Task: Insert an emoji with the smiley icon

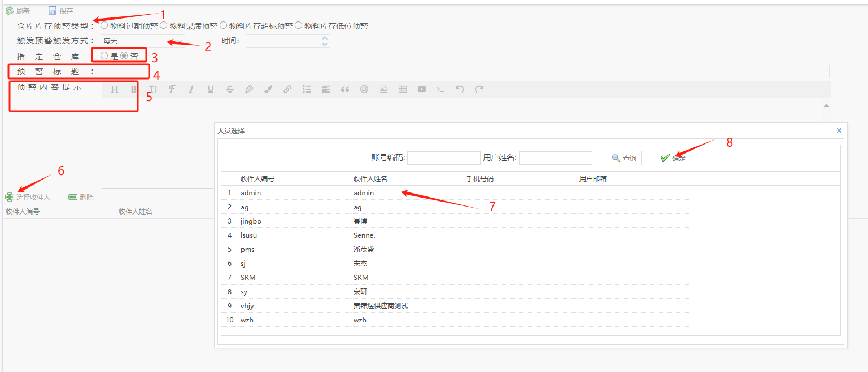Action: [364, 89]
